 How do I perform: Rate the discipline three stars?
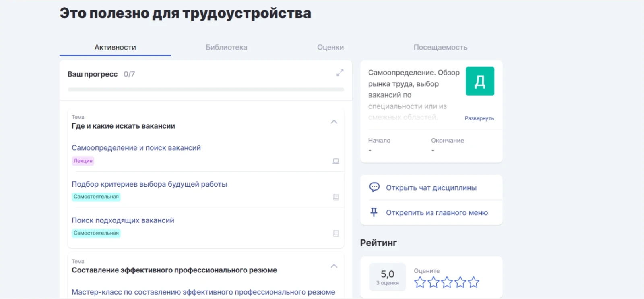(x=447, y=282)
